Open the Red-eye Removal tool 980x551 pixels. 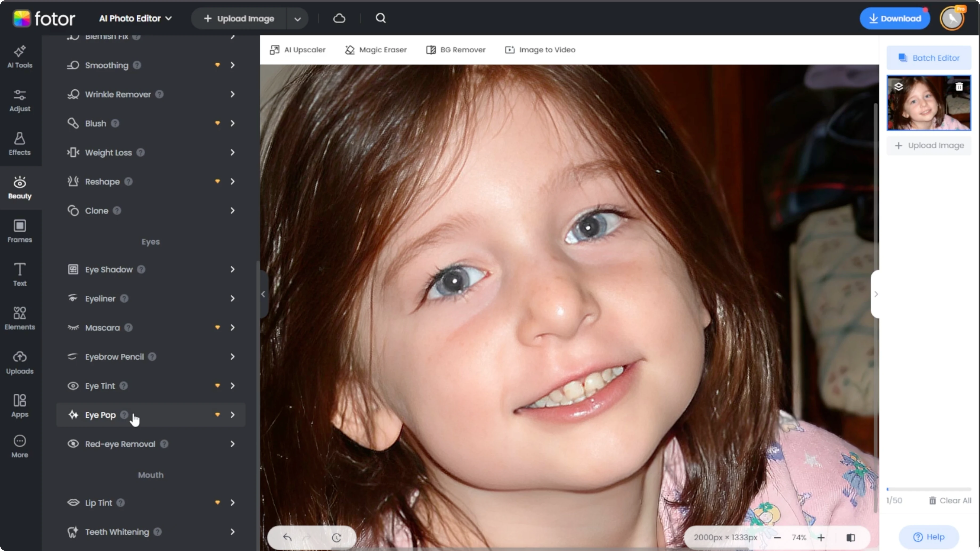151,444
